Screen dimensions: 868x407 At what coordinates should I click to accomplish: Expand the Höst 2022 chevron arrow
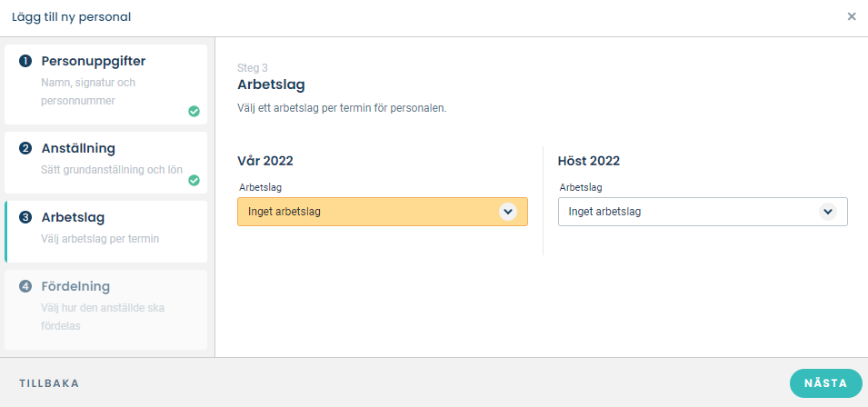tap(828, 212)
